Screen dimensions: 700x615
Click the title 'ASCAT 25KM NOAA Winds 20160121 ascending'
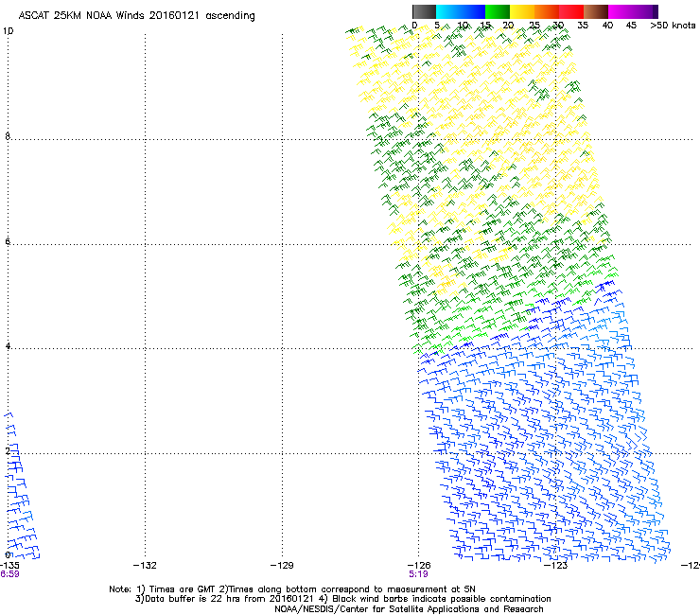pyautogui.click(x=136, y=16)
